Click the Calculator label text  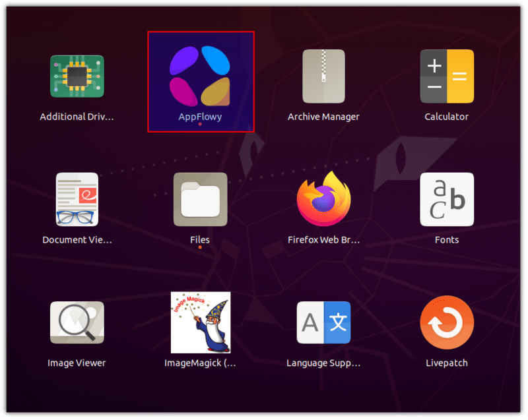click(447, 117)
